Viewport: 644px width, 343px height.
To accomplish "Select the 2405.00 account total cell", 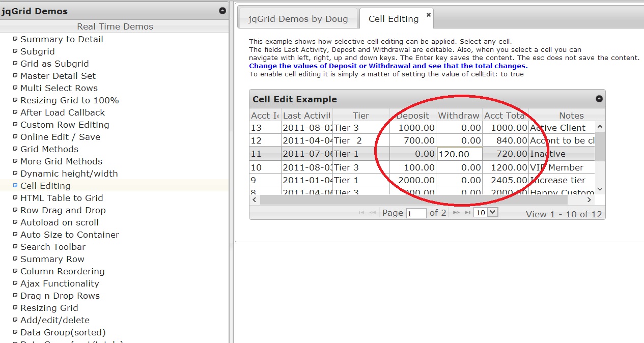I will point(505,180).
